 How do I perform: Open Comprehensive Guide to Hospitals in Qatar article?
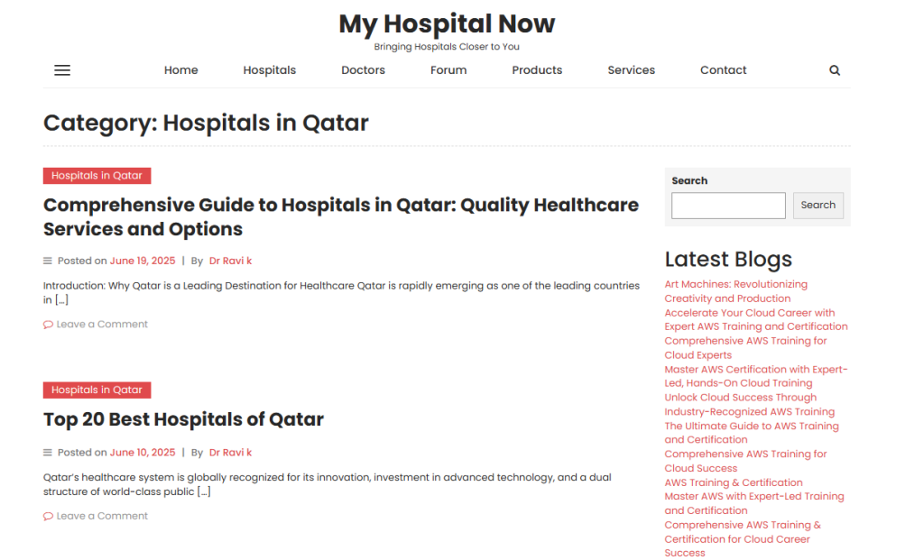click(x=340, y=217)
